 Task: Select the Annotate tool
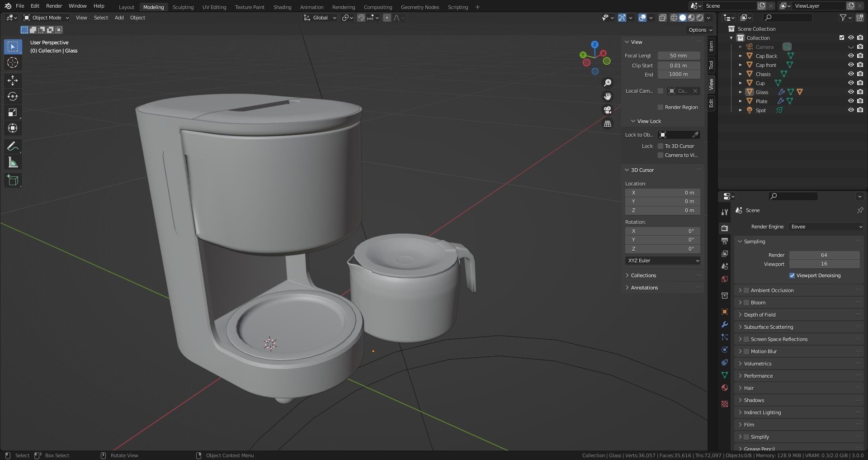(13, 146)
